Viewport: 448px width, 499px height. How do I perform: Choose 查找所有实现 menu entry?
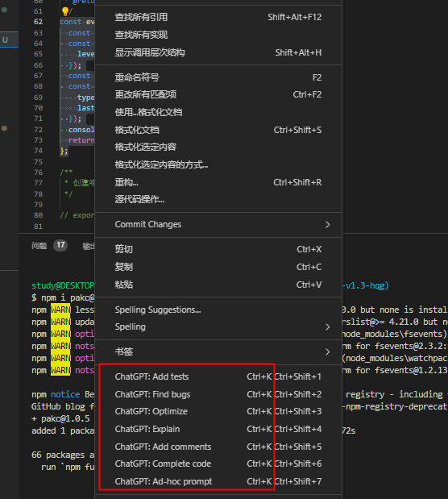[218, 35]
